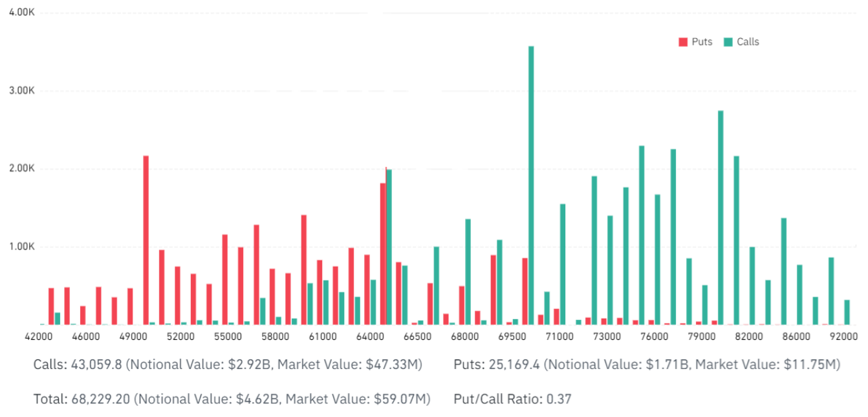This screenshot has height=417, width=868.
Task: Click the green Calls bar at 65000 strike
Action: tap(389, 247)
